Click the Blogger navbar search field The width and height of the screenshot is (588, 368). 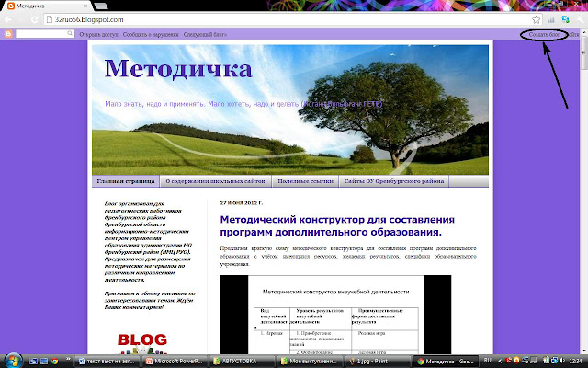pos(44,34)
